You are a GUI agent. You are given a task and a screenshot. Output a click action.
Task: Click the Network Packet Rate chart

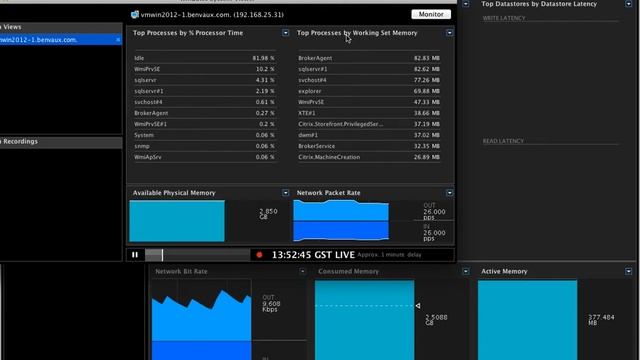click(341, 220)
